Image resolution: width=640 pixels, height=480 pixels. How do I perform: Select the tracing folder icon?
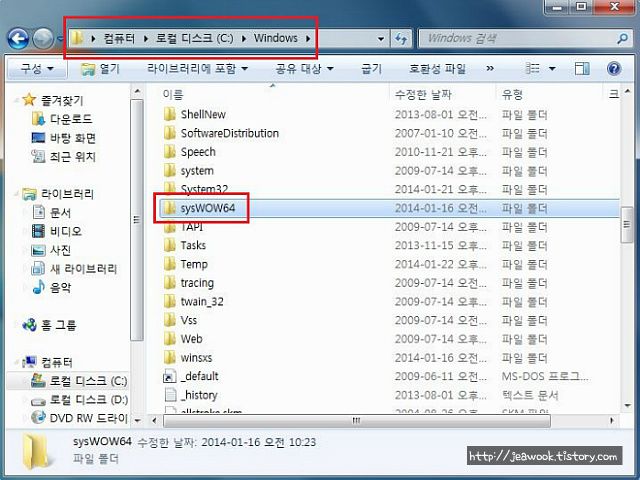tap(170, 283)
